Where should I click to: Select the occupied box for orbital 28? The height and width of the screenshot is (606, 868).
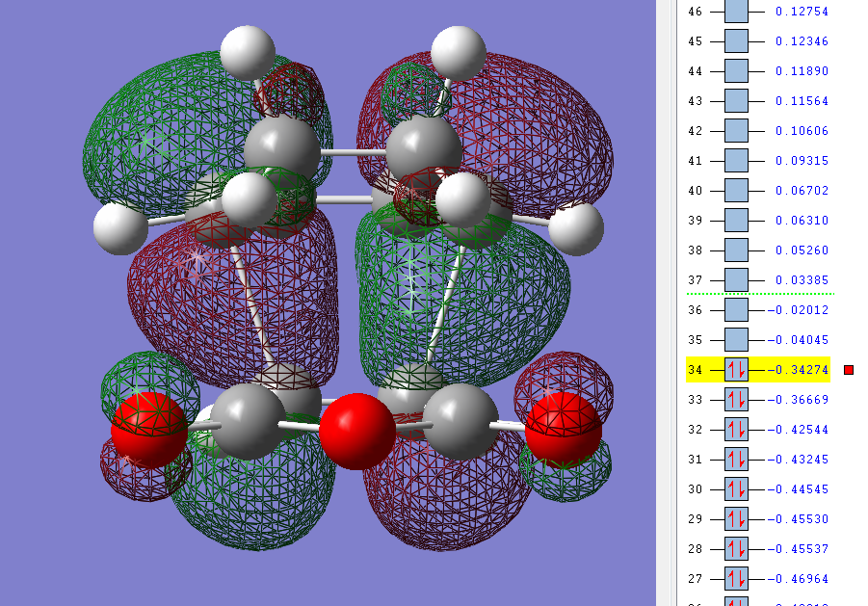click(x=736, y=549)
